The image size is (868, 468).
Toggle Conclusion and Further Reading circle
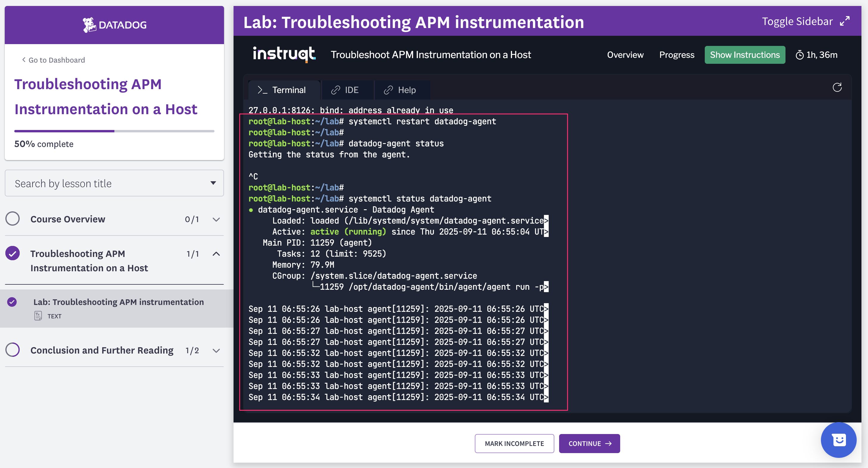pos(13,350)
